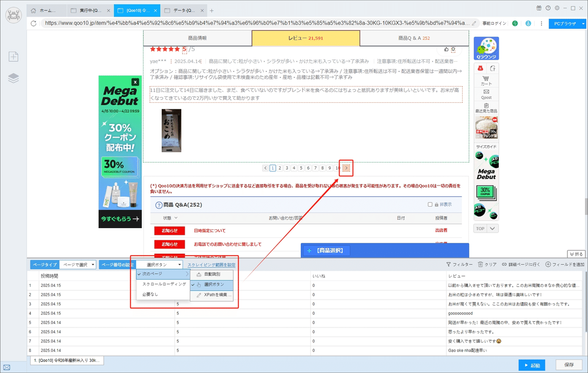Click the クリア trash button
Viewport: 588px width, 373px height.
[488, 264]
